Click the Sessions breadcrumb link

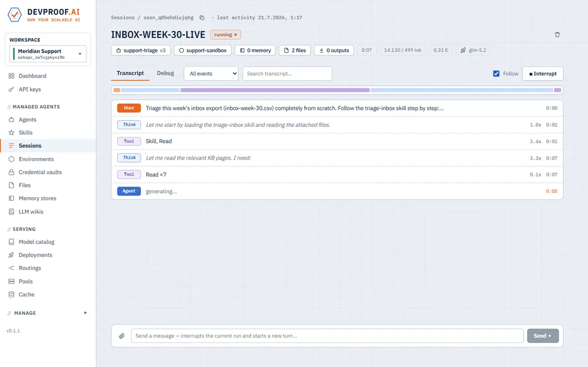pos(123,17)
